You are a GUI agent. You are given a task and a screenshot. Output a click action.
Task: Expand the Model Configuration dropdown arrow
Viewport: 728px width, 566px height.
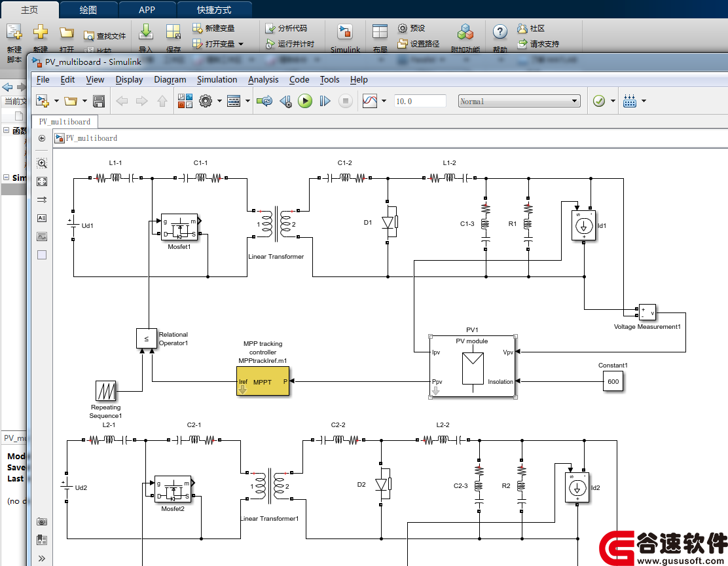tap(219, 101)
